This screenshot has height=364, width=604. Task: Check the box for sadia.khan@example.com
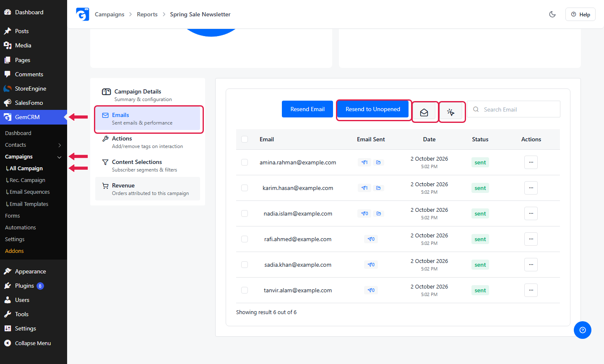245,265
